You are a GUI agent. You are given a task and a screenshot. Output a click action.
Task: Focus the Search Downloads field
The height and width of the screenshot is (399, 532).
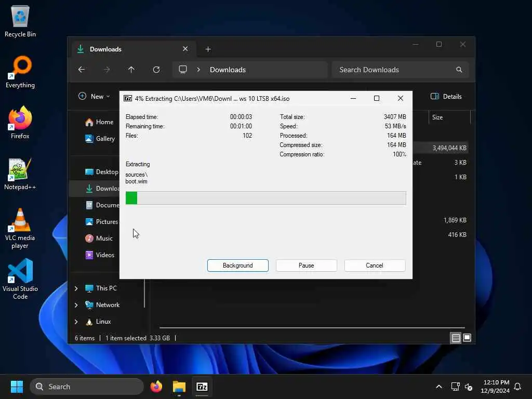click(x=401, y=70)
